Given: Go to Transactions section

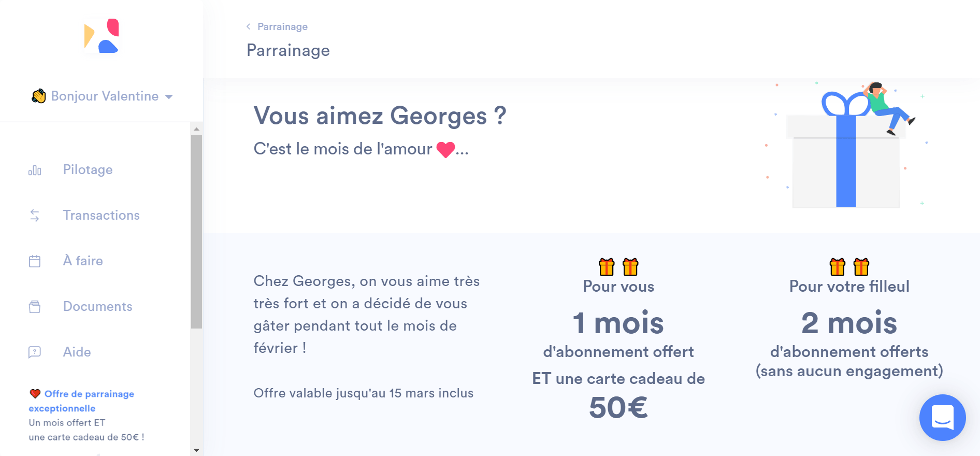Looking at the screenshot, I should pos(101,216).
